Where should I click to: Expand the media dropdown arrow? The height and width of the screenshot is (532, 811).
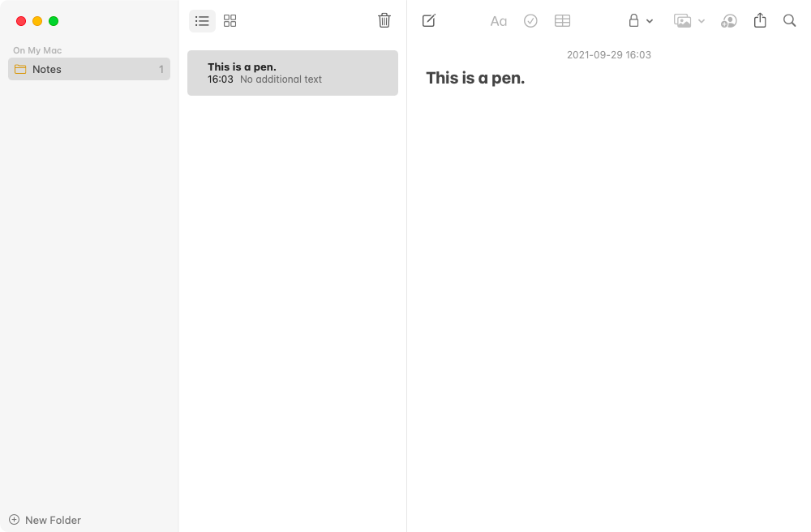(x=702, y=21)
